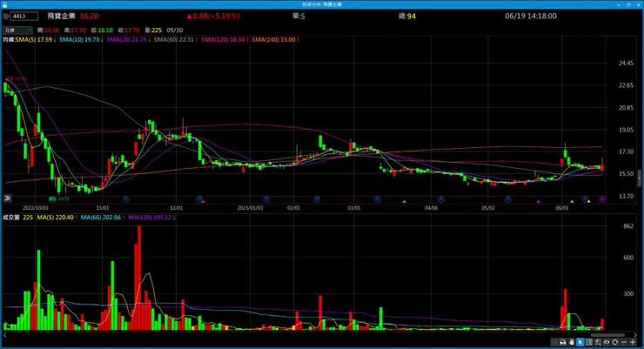Click the grid layout icon in toolbar
The image size is (644, 349).
click(x=589, y=342)
